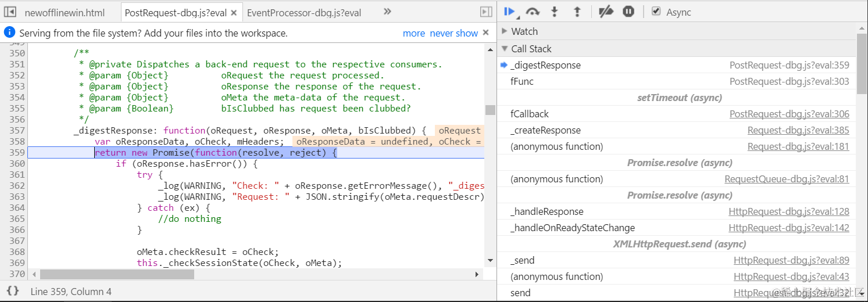Open HttpRequest-dbg.js?eval:142 link

point(789,228)
